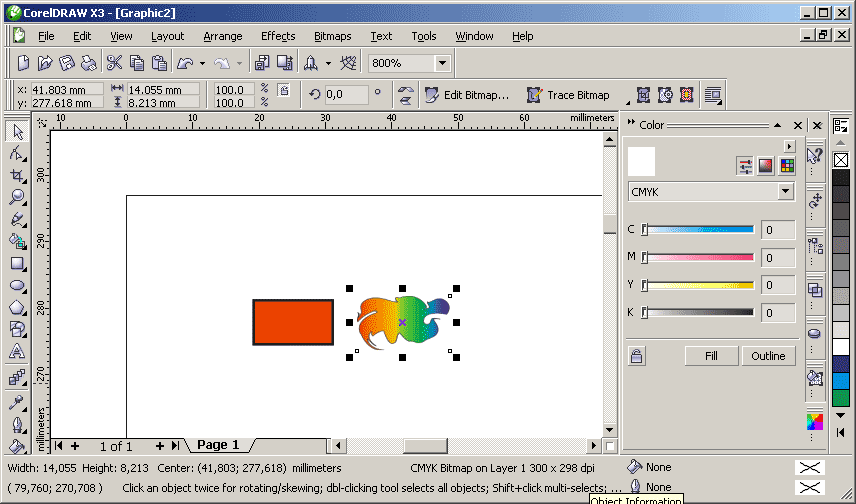Viewport: 856px width, 504px height.
Task: Click the Print icon
Action: [x=88, y=63]
